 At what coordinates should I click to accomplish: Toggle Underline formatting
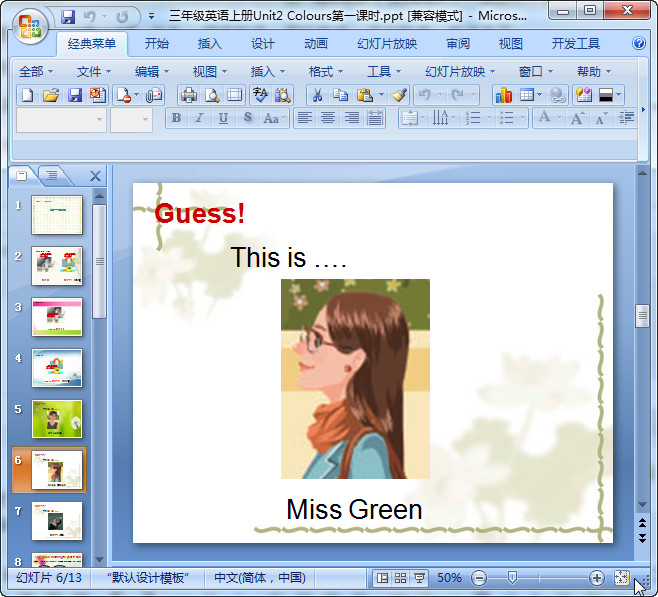coord(223,118)
